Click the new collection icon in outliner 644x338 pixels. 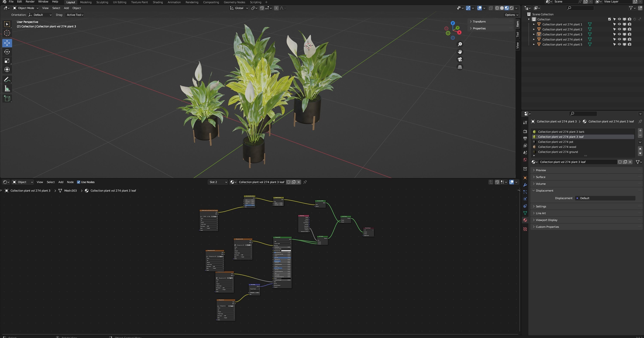coord(640,8)
